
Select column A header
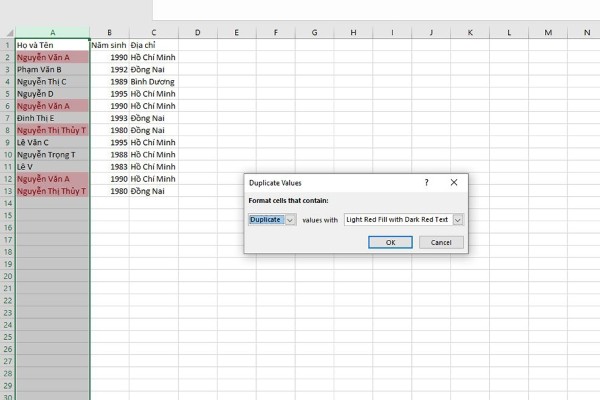tap(52, 33)
